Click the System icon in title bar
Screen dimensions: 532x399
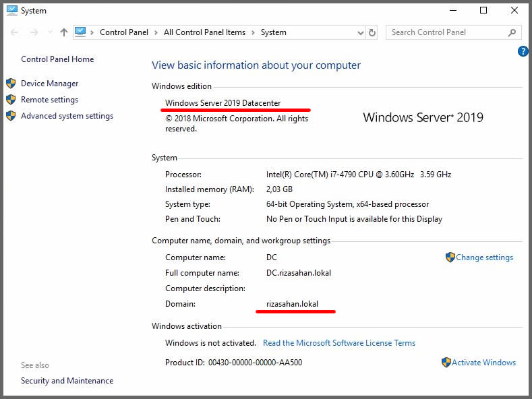(12, 10)
